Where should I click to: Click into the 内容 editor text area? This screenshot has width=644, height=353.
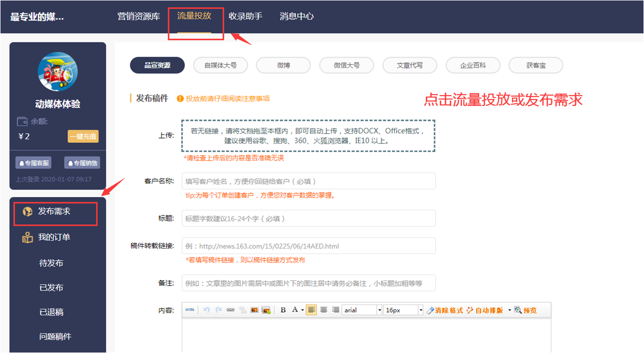click(366, 335)
